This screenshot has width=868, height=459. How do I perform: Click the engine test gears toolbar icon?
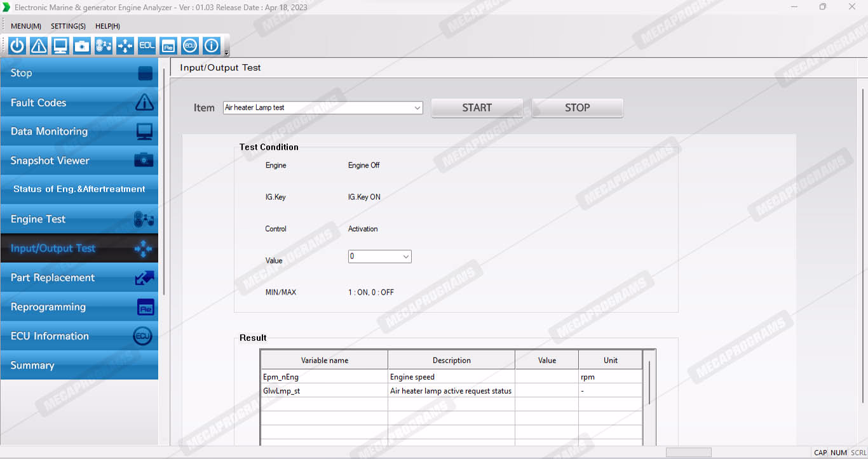tap(104, 46)
